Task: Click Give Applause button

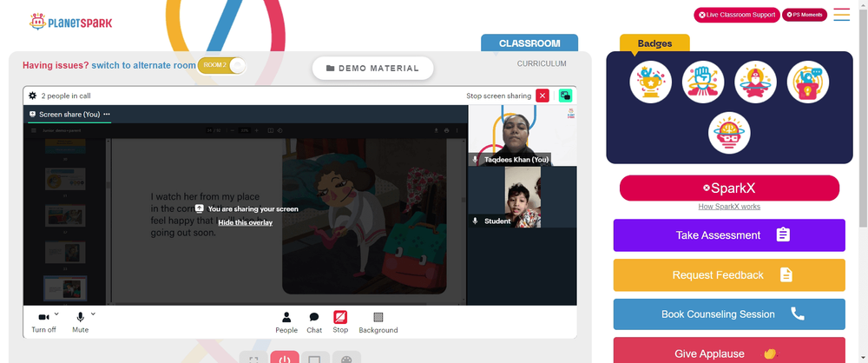Action: tap(729, 350)
